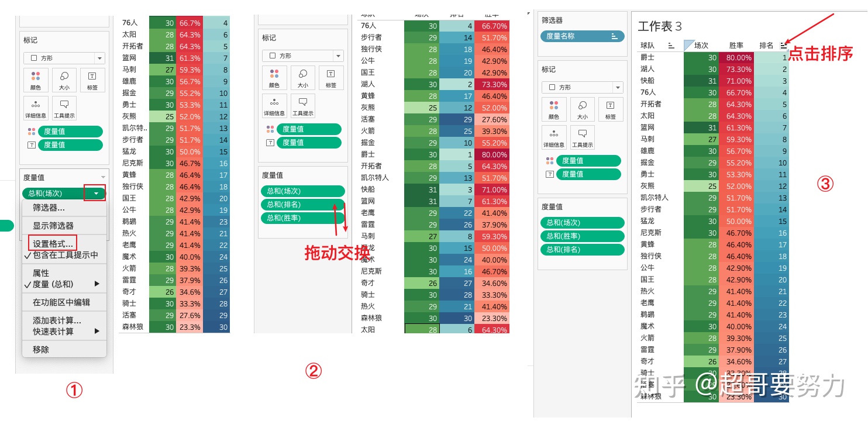Open the 详细信息 detail card in the middle screenshot
This screenshot has height=421, width=868.
274,106
